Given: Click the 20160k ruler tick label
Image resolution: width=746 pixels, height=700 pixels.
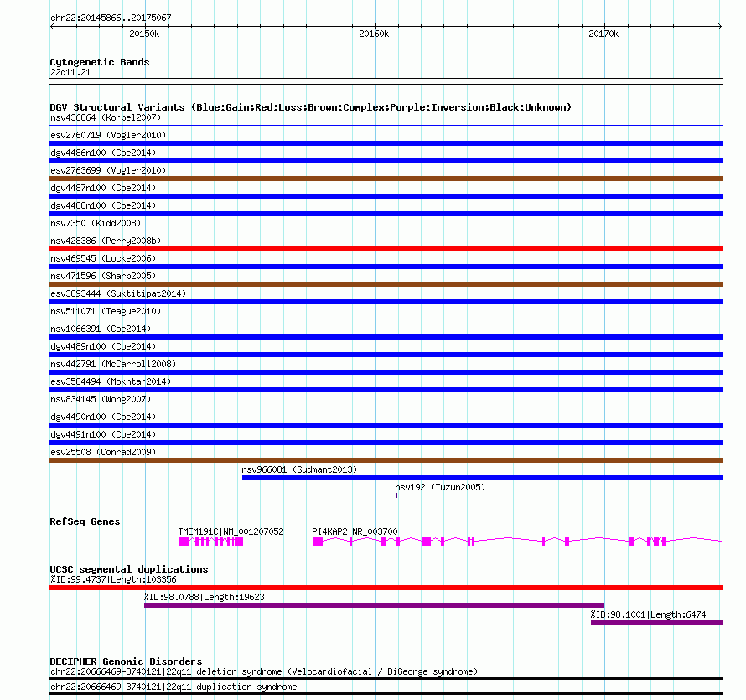Looking at the screenshot, I should coord(374,34).
